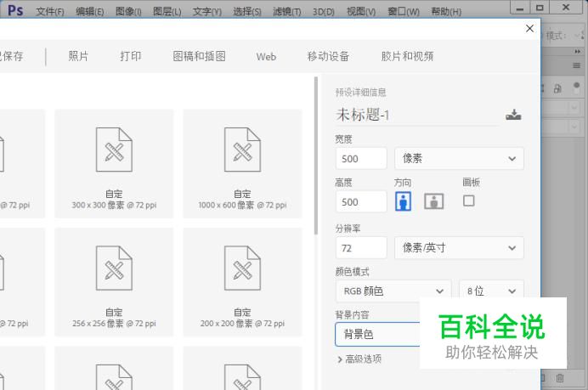Open the 文件(F) menu
Screen dimensions: 588x390
pyautogui.click(x=50, y=12)
